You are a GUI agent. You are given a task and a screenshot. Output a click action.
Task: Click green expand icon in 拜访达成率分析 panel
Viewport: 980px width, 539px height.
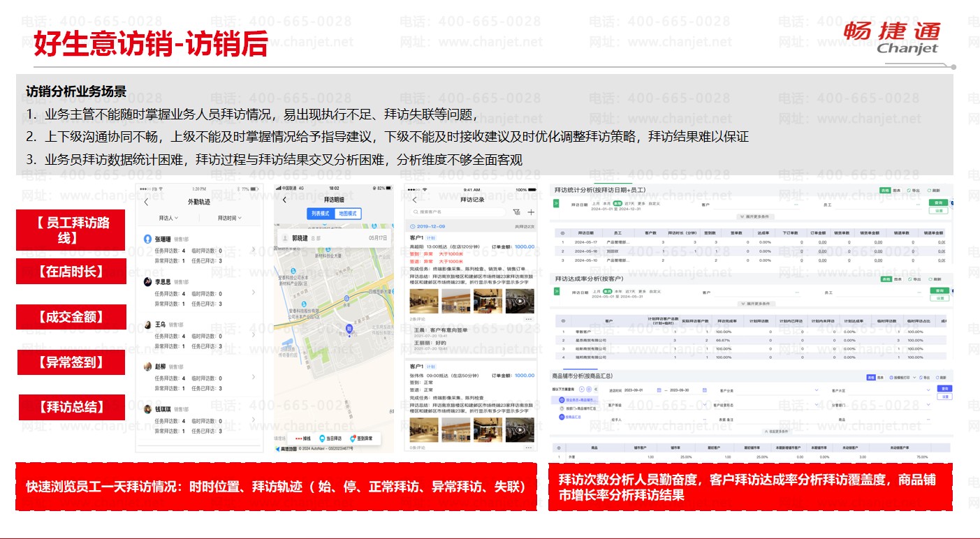click(x=556, y=291)
